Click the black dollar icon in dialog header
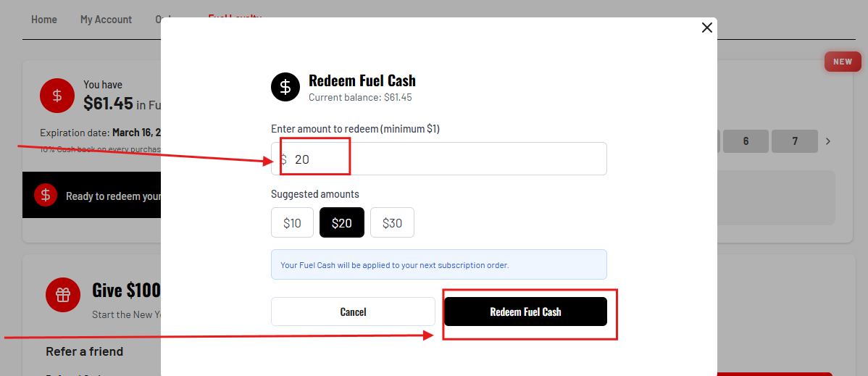Screen dimensions: 868x376 [285, 87]
